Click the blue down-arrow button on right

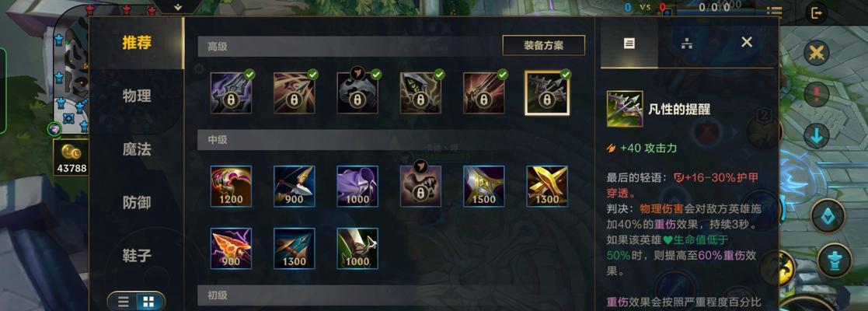pyautogui.click(x=817, y=135)
